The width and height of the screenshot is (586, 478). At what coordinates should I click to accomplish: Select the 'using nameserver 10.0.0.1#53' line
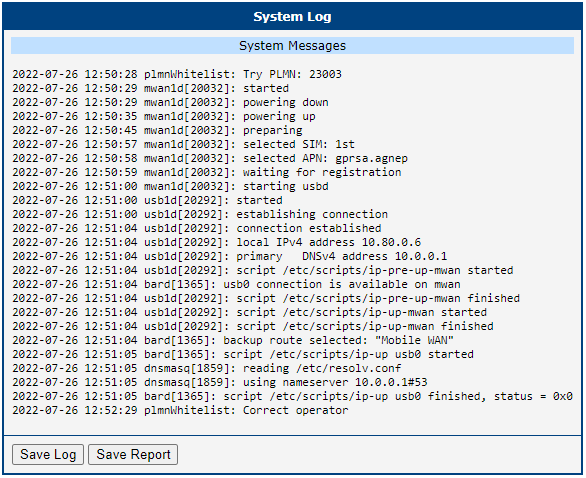pyautogui.click(x=220, y=382)
